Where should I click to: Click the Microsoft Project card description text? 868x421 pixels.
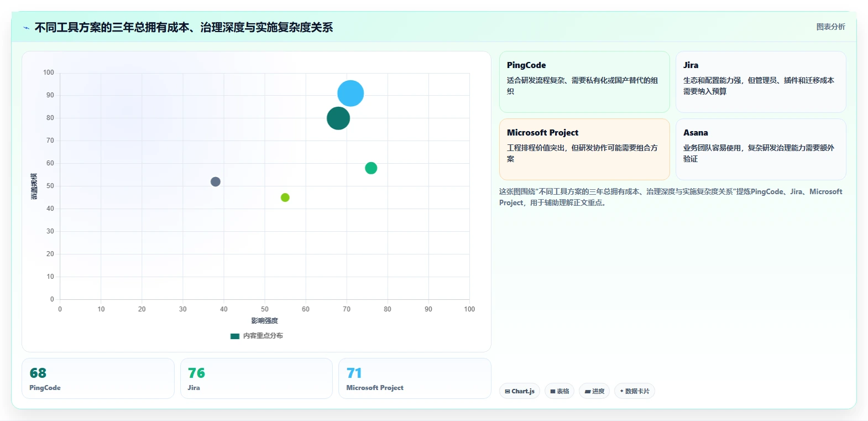(x=582, y=153)
